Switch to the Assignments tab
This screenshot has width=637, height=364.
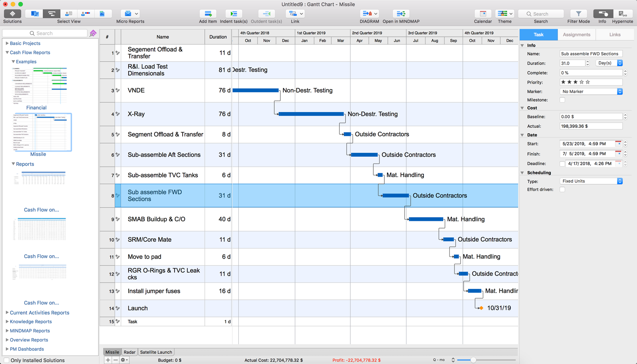point(576,35)
